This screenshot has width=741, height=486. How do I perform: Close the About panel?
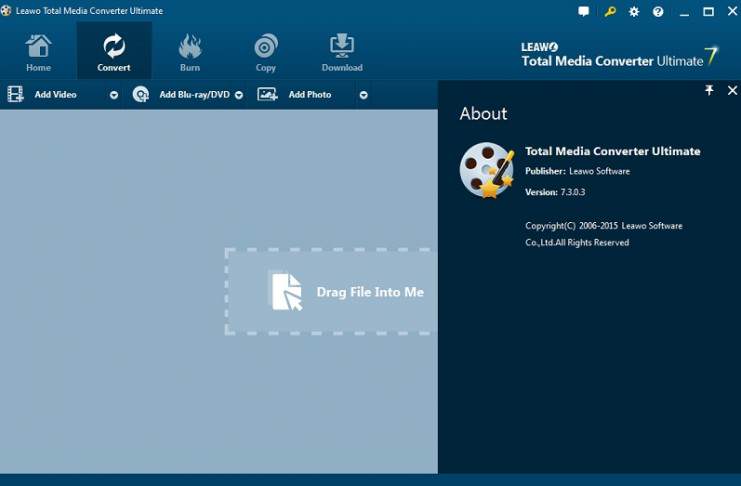pyautogui.click(x=732, y=91)
